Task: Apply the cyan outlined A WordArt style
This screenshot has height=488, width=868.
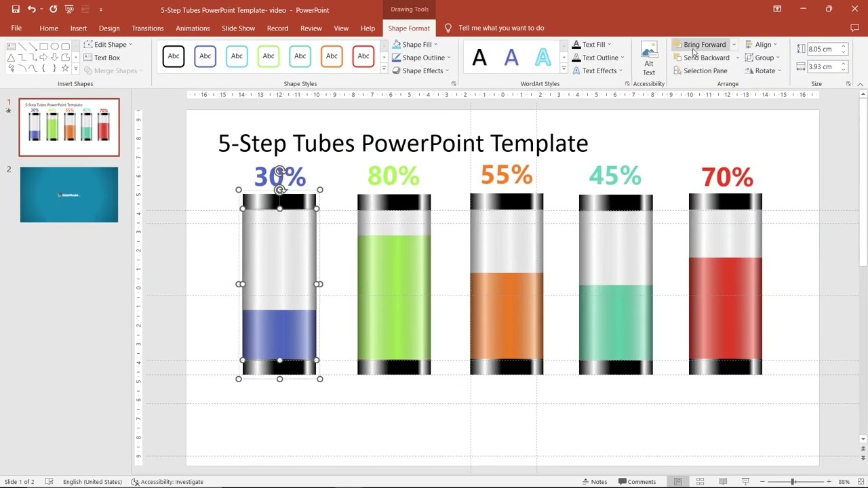Action: [x=543, y=58]
